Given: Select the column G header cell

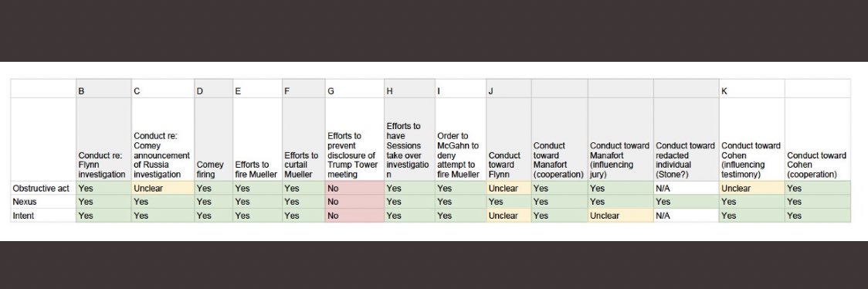Looking at the screenshot, I should click(x=354, y=89).
